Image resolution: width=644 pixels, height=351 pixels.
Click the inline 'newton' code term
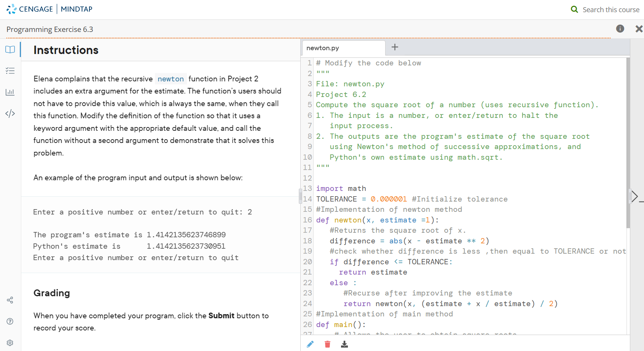click(171, 79)
